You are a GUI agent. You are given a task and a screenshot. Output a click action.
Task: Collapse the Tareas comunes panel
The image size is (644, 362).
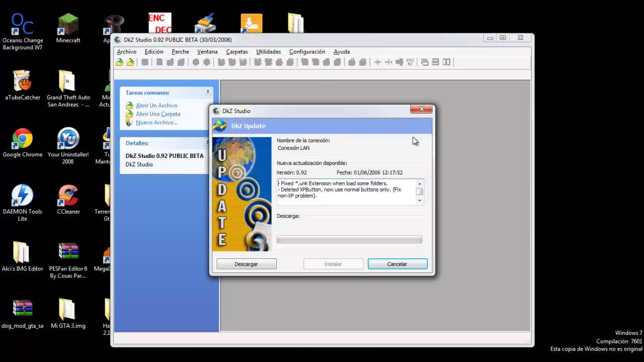208,92
